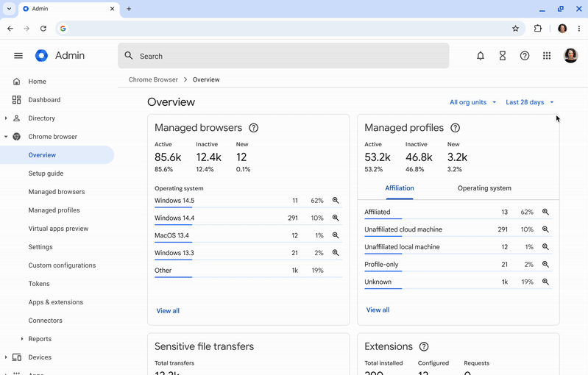Open the Dashboard page
Image resolution: width=588 pixels, height=375 pixels.
pos(44,100)
